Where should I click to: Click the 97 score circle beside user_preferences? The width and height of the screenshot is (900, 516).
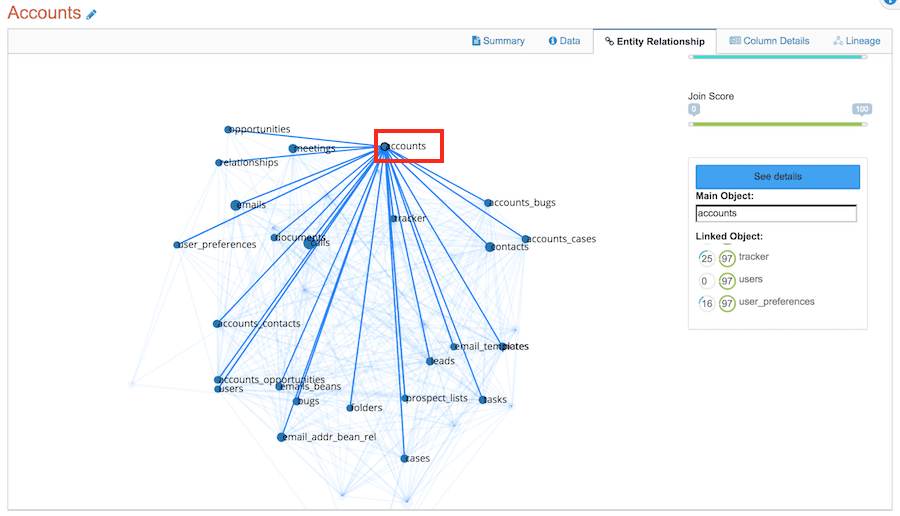pyautogui.click(x=727, y=304)
